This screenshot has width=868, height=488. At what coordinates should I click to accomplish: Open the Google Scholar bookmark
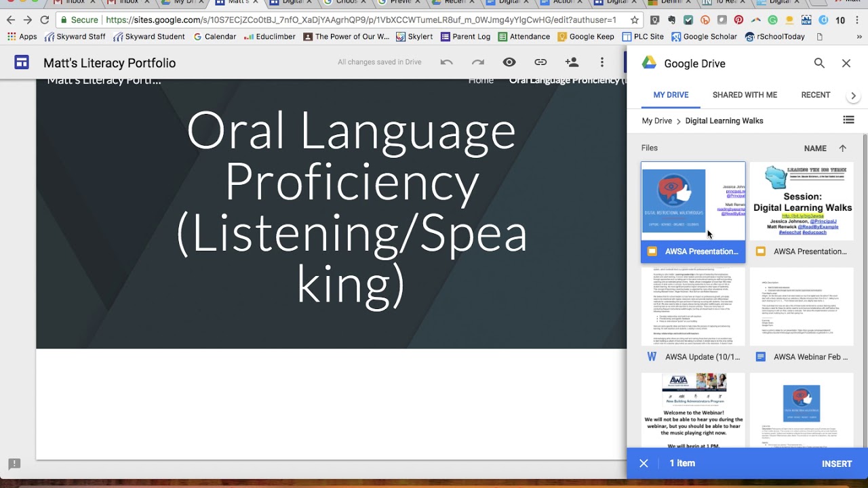click(703, 37)
